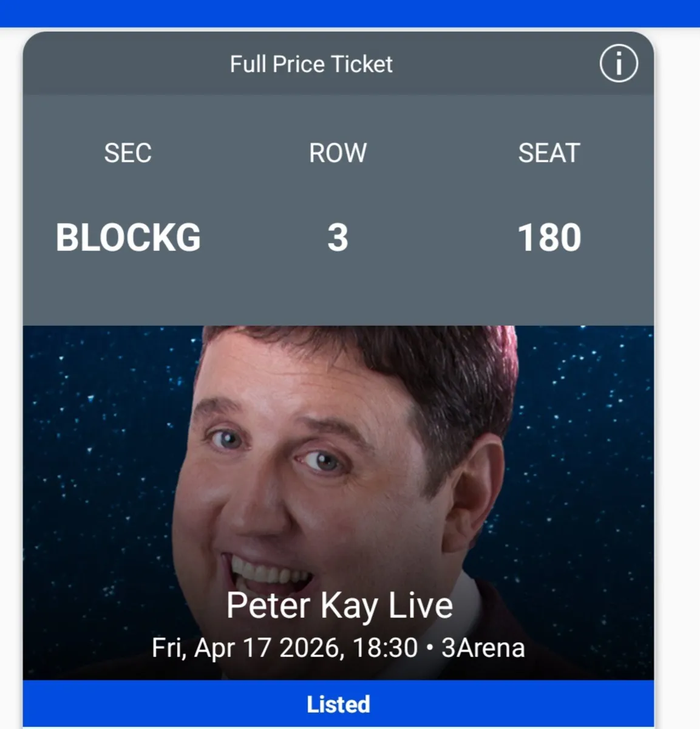Open the Peter Kay Live event title
Viewport: 700px width, 729px height.
339,604
